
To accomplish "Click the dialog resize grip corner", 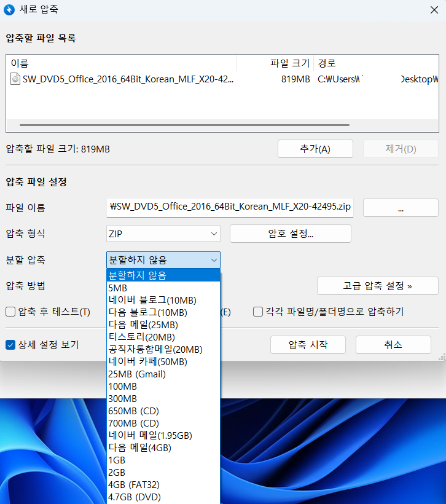I will click(x=442, y=357).
